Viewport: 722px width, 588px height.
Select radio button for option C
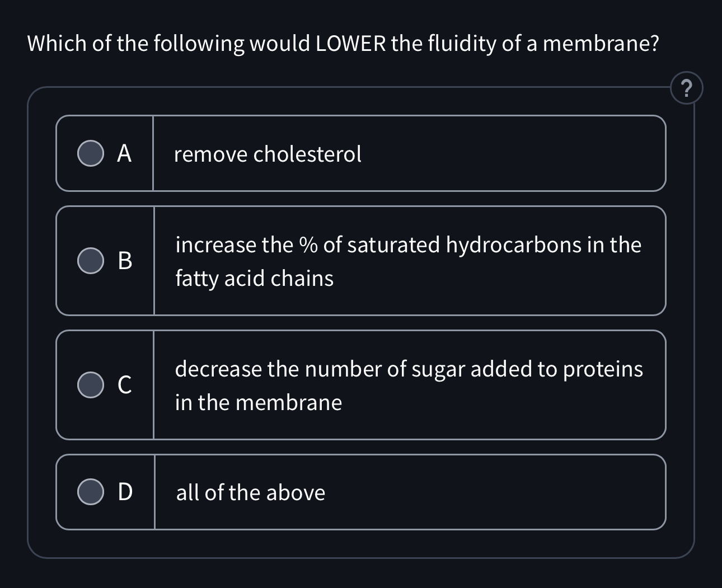point(91,384)
